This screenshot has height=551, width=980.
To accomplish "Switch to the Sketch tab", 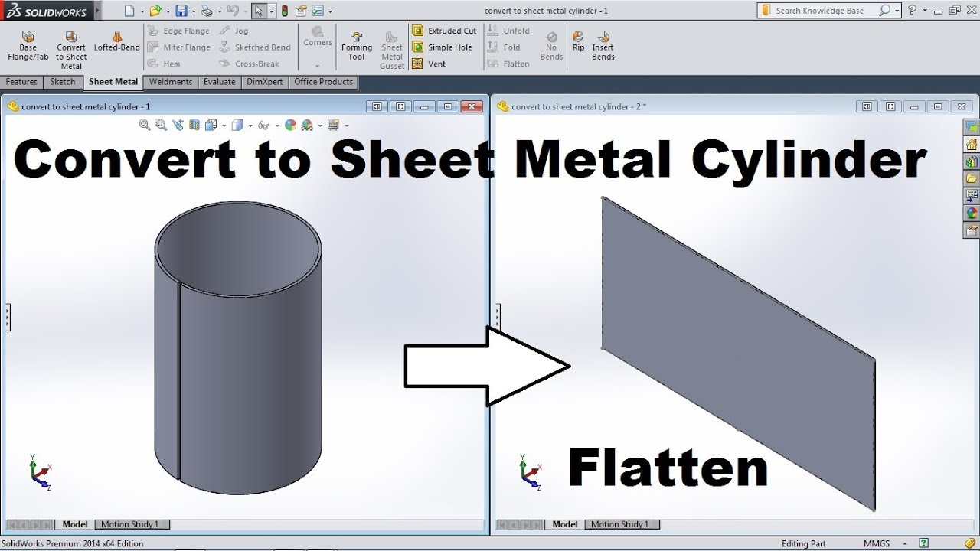I will click(x=63, y=82).
